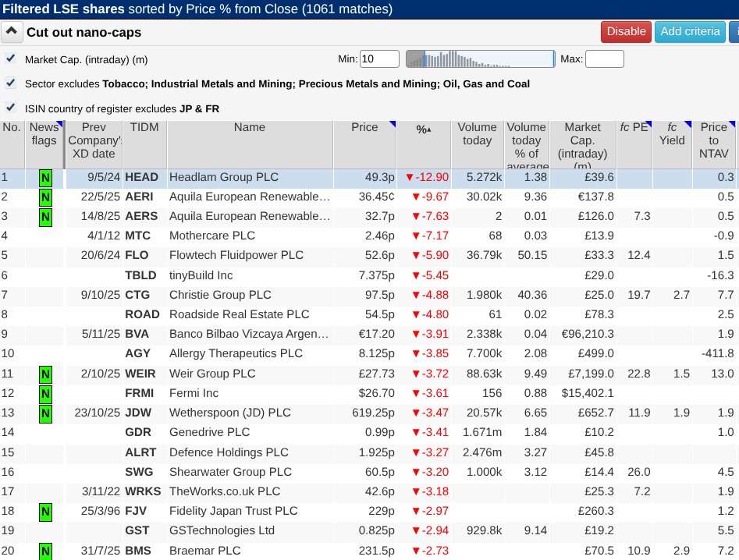This screenshot has width=739, height=560.
Task: Click the -12.90 percent change value
Action: (427, 177)
